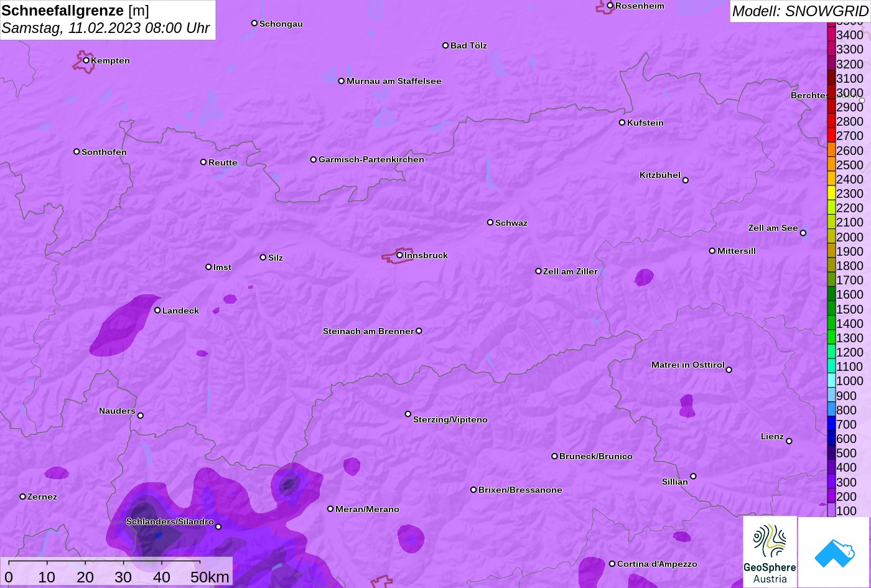Image resolution: width=871 pixels, height=588 pixels.
Task: Click the Matrei in Osttirol marker
Action: tap(729, 370)
